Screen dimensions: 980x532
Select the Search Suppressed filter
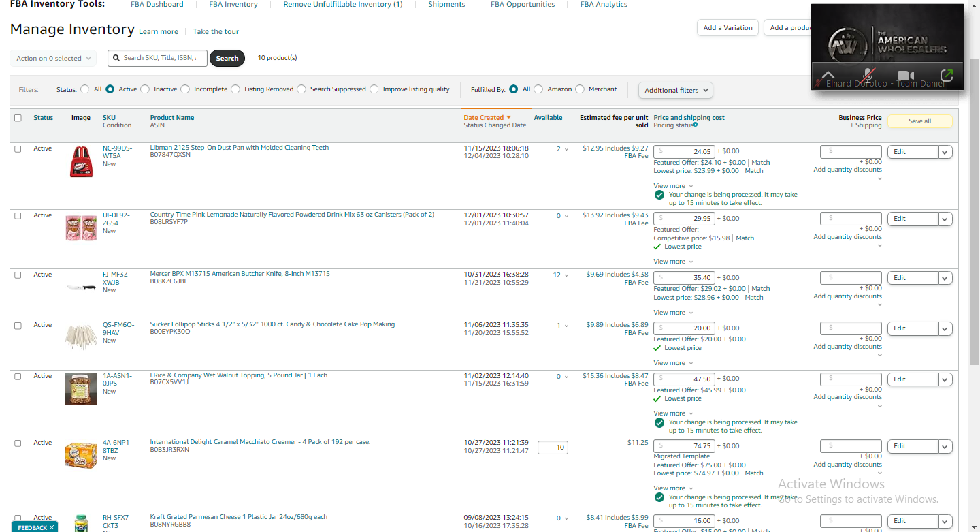tap(301, 89)
